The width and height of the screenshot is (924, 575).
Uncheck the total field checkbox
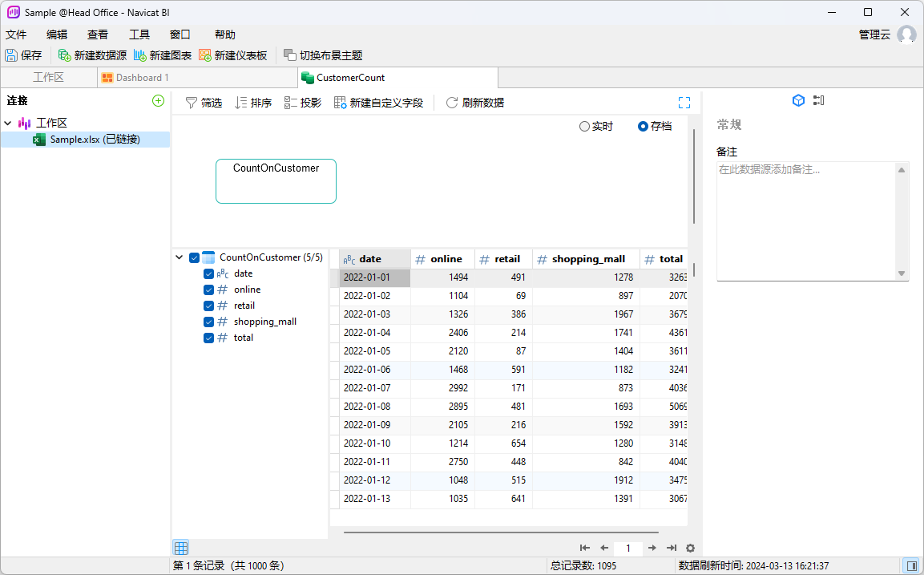pos(208,338)
